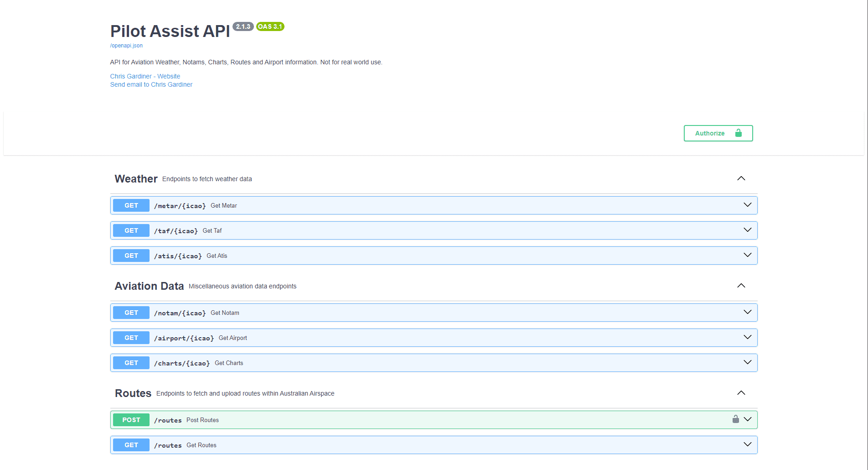This screenshot has height=470, width=868.
Task: Expand the /metar/{icao} endpoint arrow
Action: pyautogui.click(x=748, y=205)
